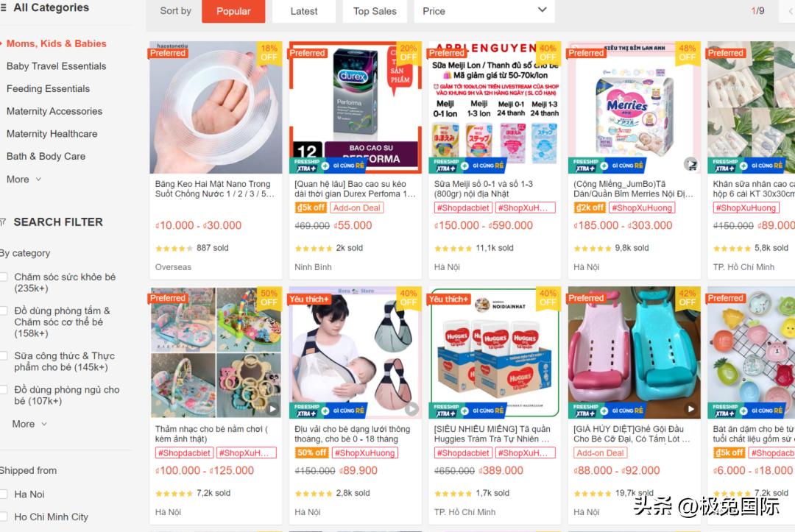Open Maternity Healthcare category link
Image resolution: width=795 pixels, height=532 pixels.
pyautogui.click(x=52, y=134)
